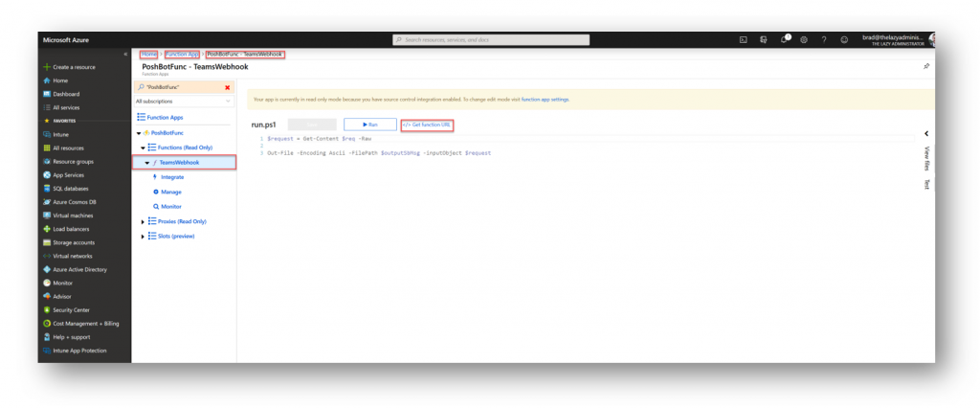The image size is (980, 409).
Task: Open Cost Management + Billing
Action: tap(85, 324)
